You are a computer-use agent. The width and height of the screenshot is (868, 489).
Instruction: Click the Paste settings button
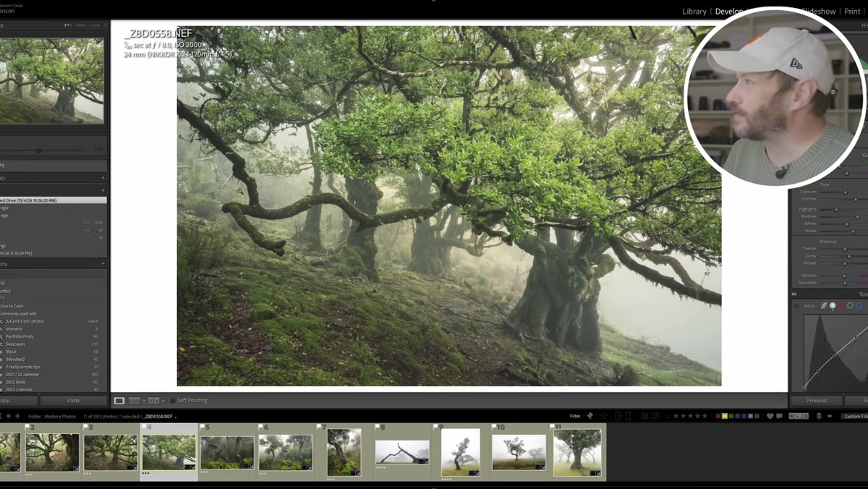coord(73,400)
